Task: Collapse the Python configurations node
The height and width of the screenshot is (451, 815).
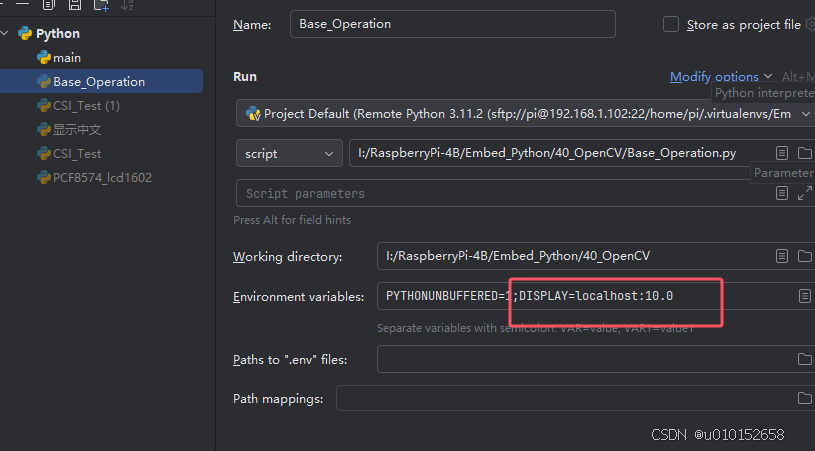Action: pyautogui.click(x=5, y=33)
